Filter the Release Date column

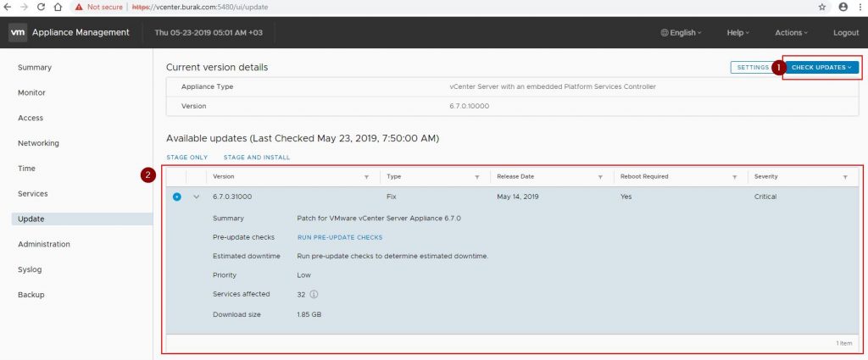tap(600, 177)
